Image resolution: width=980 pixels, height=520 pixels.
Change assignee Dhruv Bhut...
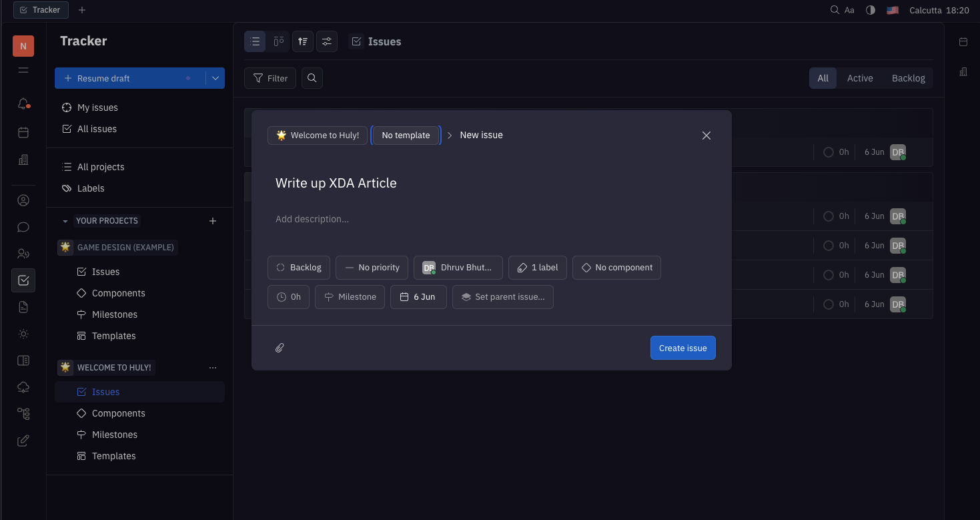pos(458,268)
